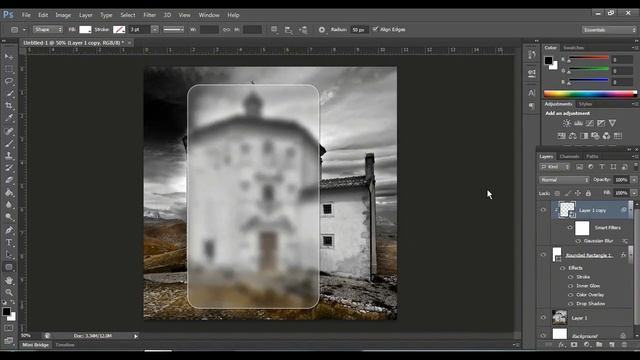Open the Opacity slider arrow
Screen dimensions: 640x360
click(634, 180)
